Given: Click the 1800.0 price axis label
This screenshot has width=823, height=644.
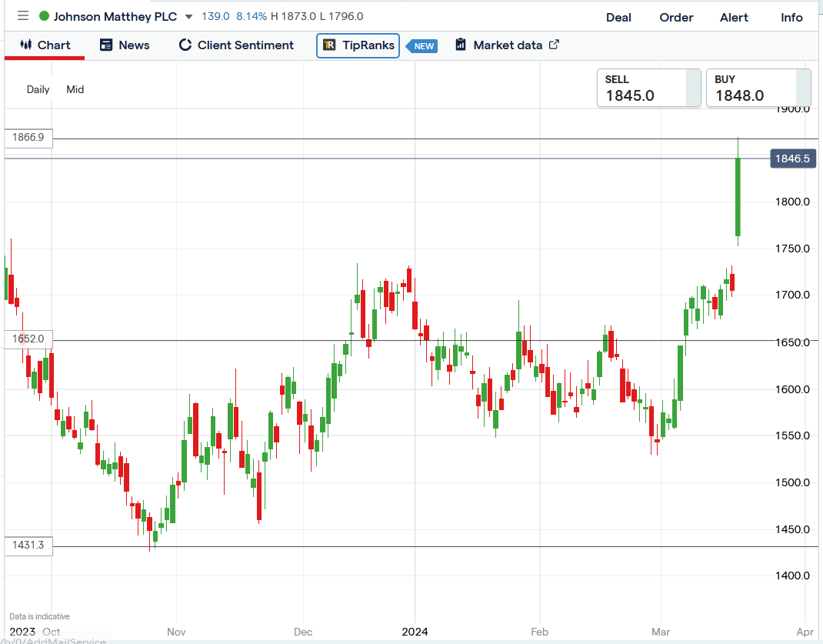Looking at the screenshot, I should tap(792, 202).
